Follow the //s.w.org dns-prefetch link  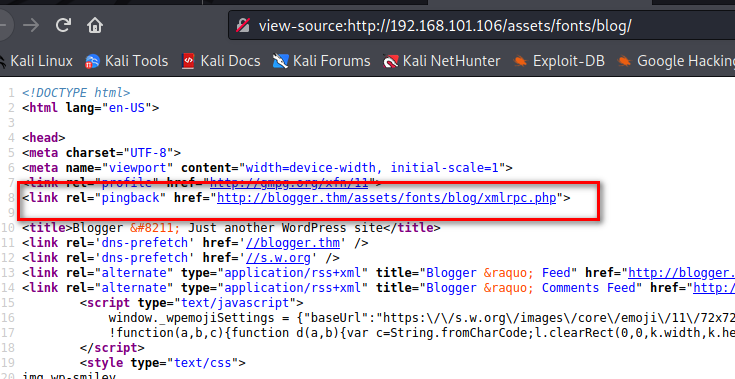278,258
